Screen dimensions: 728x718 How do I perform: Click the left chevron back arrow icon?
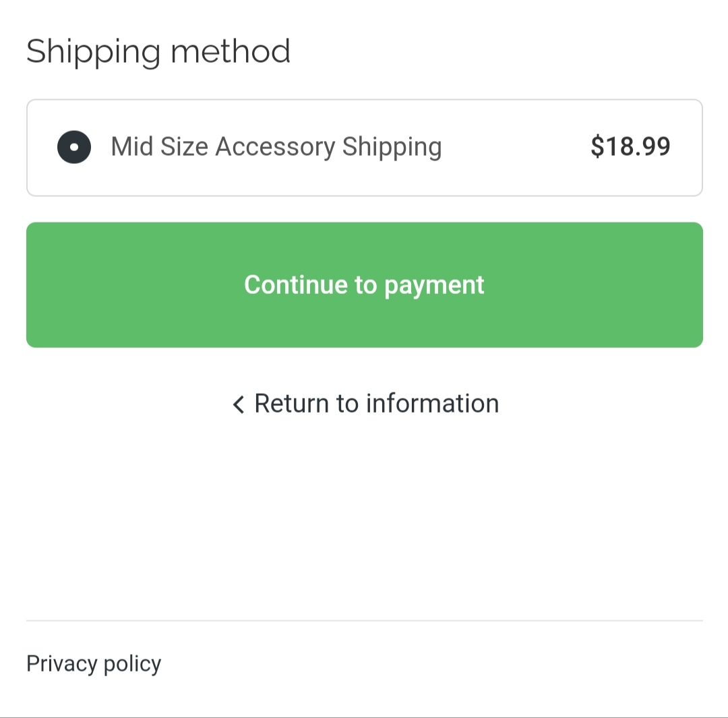(x=238, y=405)
